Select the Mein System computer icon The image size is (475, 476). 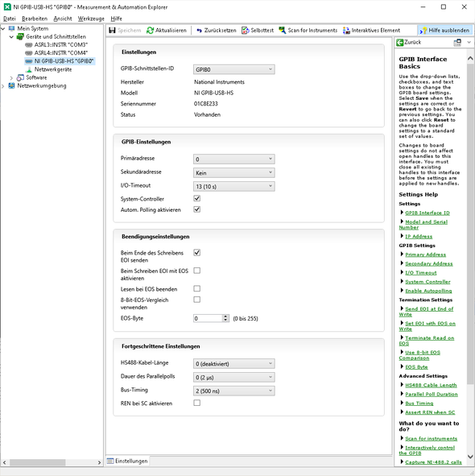12,28
